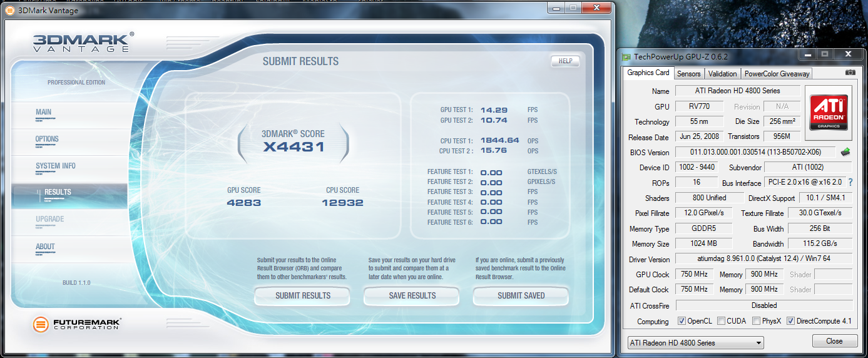
Task: Click the GPU name field
Action: (x=737, y=91)
